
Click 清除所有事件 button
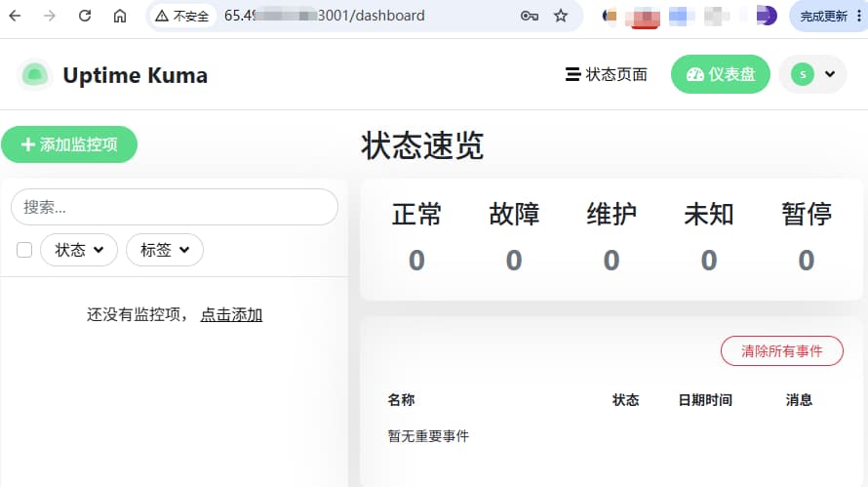tap(781, 350)
